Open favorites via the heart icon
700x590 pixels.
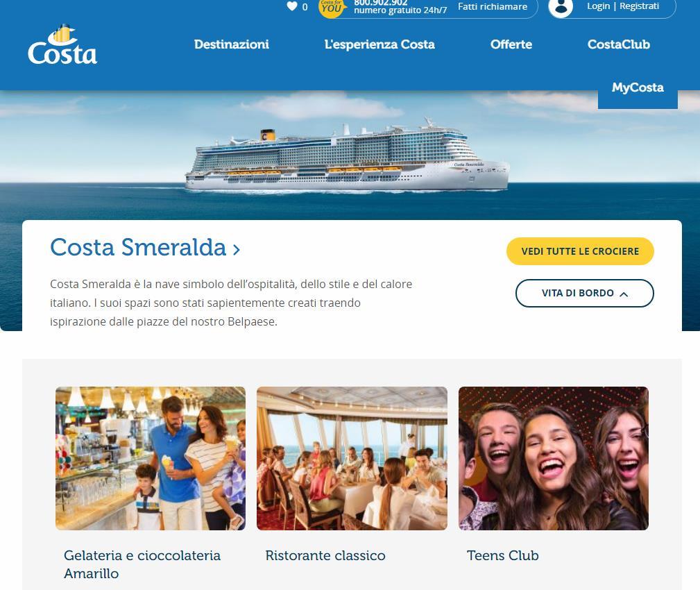[x=292, y=6]
